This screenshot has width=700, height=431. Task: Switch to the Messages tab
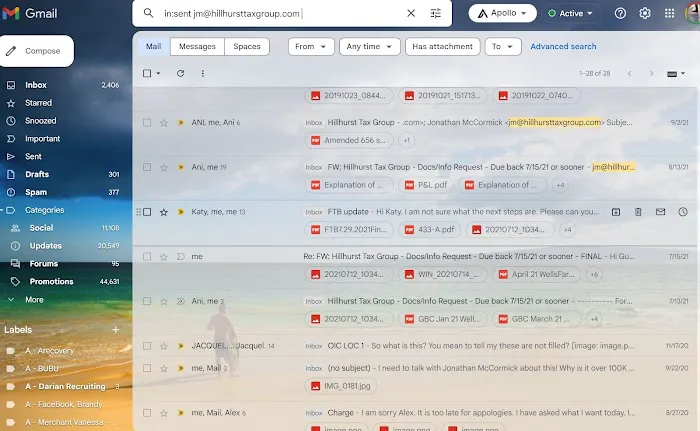tap(197, 47)
